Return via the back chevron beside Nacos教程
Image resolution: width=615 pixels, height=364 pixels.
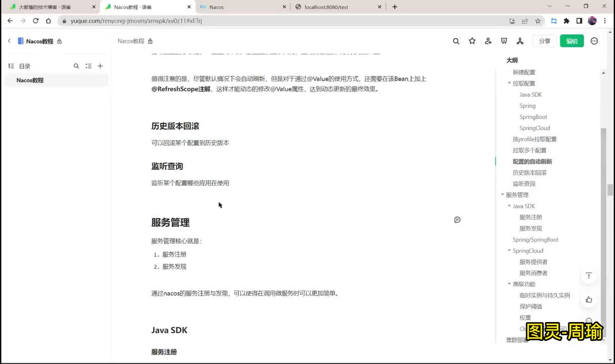pos(9,41)
